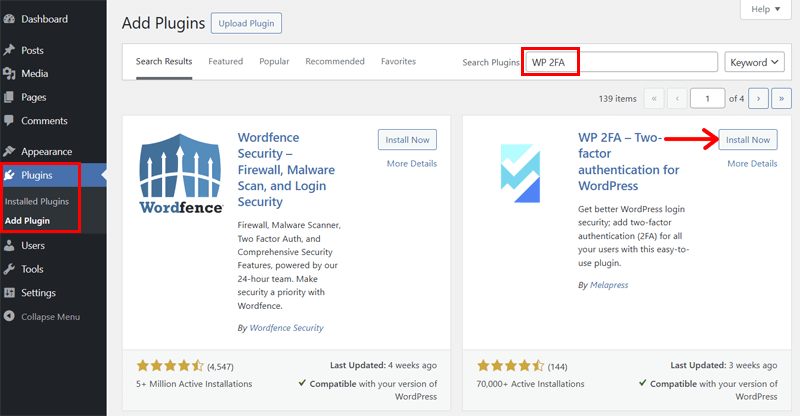Click the Tools wrench icon
The height and width of the screenshot is (416, 800).
(x=9, y=269)
